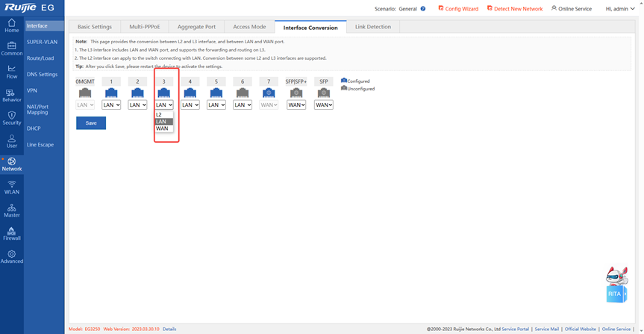Click the Behavior sidebar icon
The image size is (644, 334).
[11, 95]
